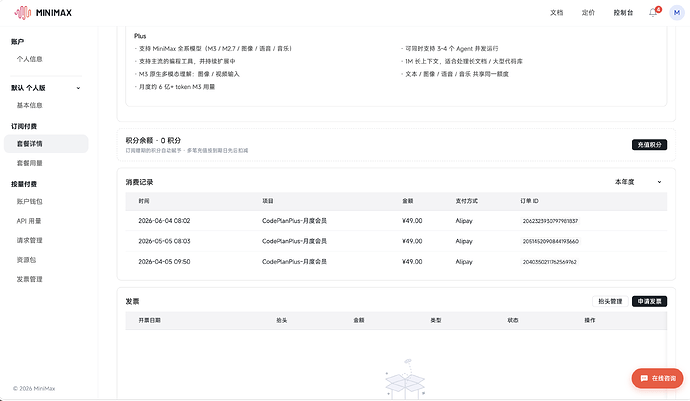Select the 2026-06-04 08:02 timestamp

pyautogui.click(x=164, y=221)
